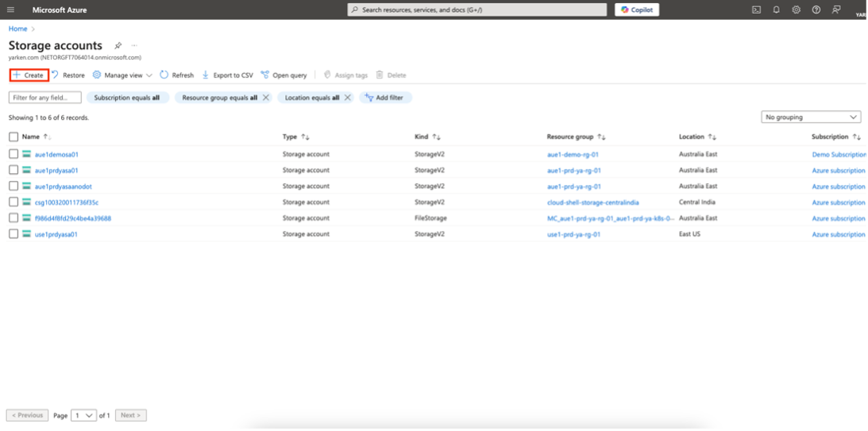The width and height of the screenshot is (868, 431).
Task: Open the page number dropdown
Action: click(x=84, y=415)
